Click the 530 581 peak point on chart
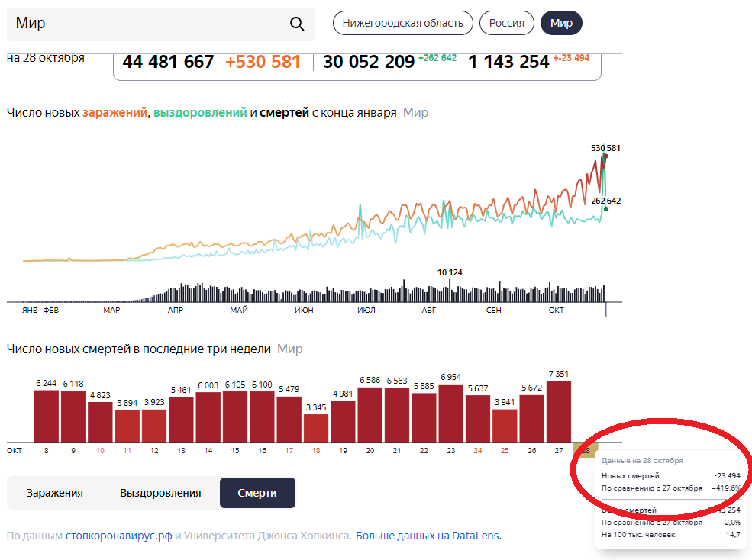 tap(605, 156)
